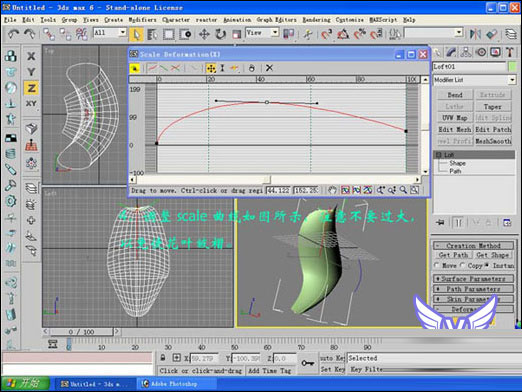Click Pan hand icon in Scale Deformation

click(x=332, y=190)
